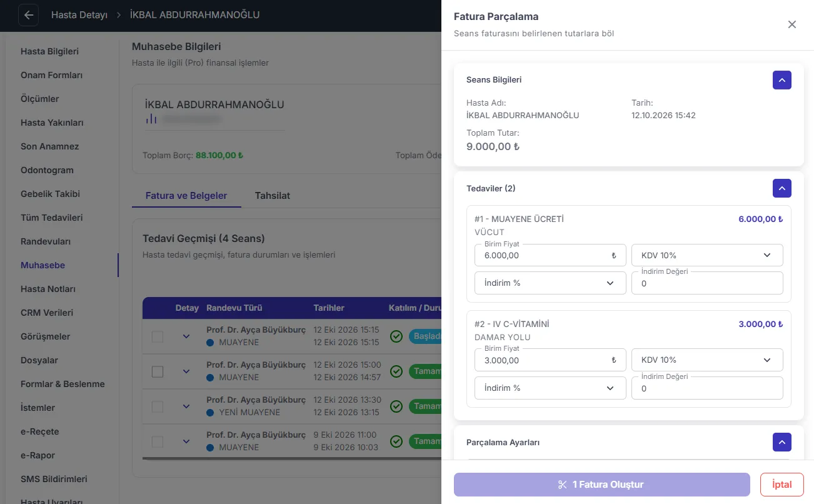Click the 1 Fatura Oluştur button

pos(601,485)
